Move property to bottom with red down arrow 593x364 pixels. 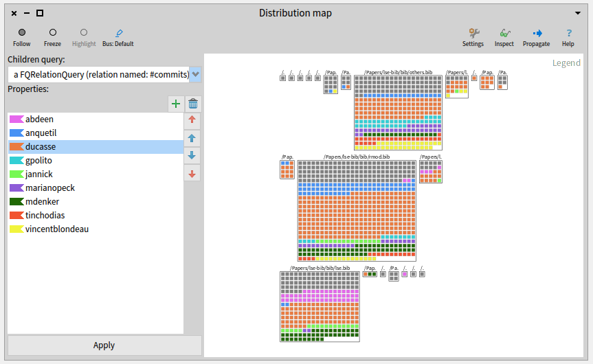[x=192, y=174]
